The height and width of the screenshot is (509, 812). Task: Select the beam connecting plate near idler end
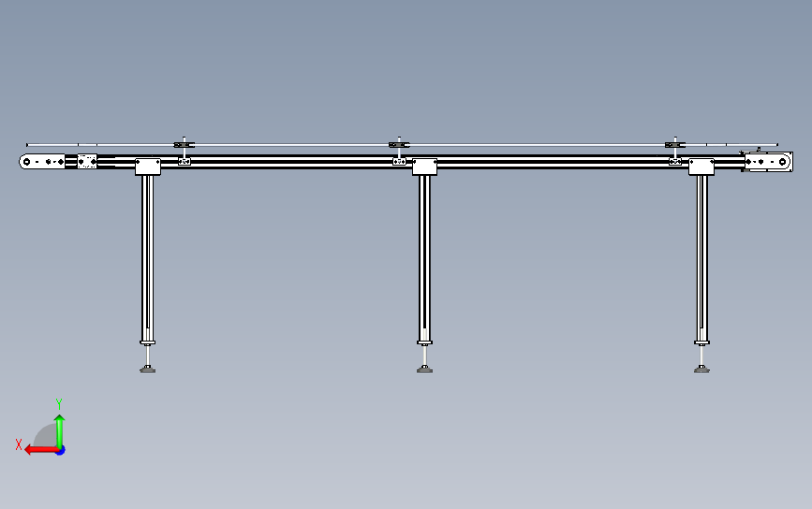[87, 161]
